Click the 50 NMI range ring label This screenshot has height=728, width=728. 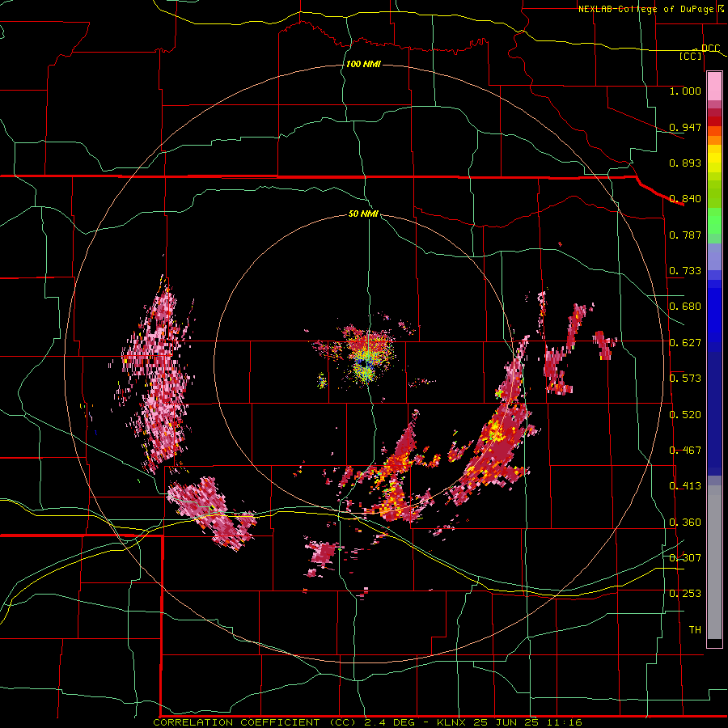363,214
